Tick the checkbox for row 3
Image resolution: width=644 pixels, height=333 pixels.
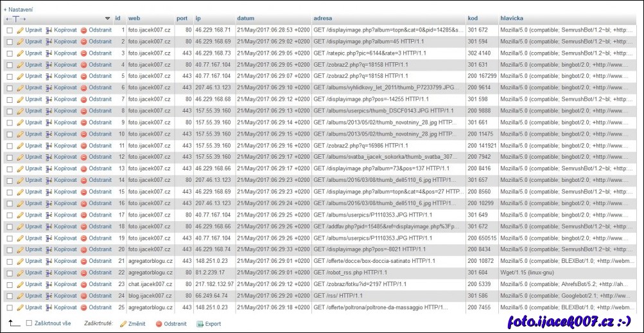click(x=10, y=53)
